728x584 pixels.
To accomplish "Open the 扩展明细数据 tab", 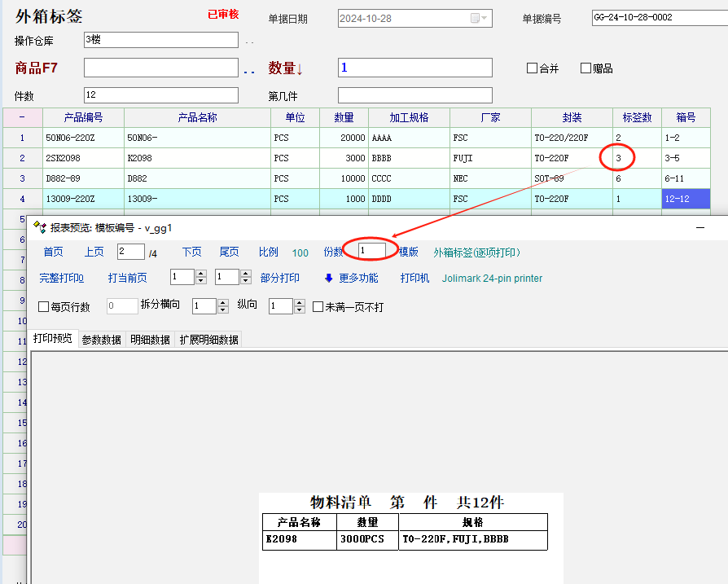I will (209, 340).
